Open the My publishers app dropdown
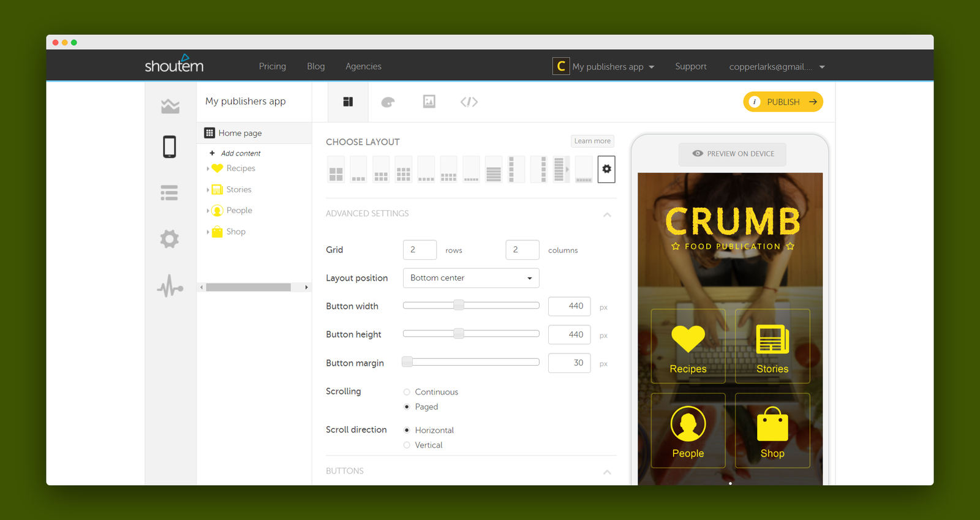980x520 pixels. pos(604,66)
